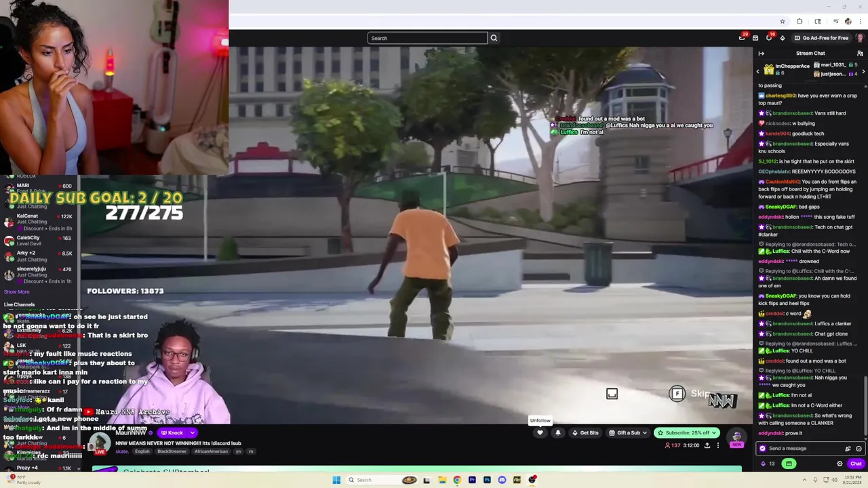Viewport: 868px width, 488px height.
Task: Click Subscribe: 25% off button
Action: [x=687, y=432]
